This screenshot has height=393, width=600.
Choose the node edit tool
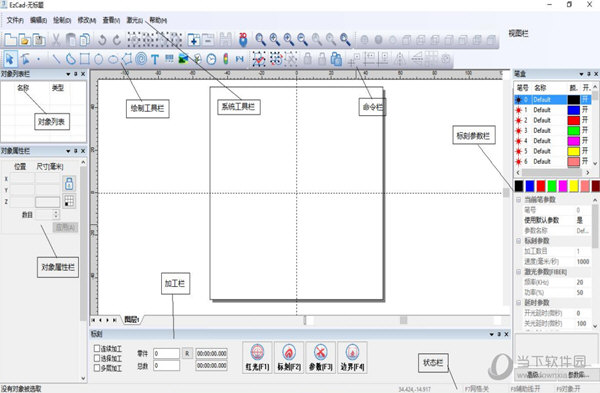[x=25, y=59]
